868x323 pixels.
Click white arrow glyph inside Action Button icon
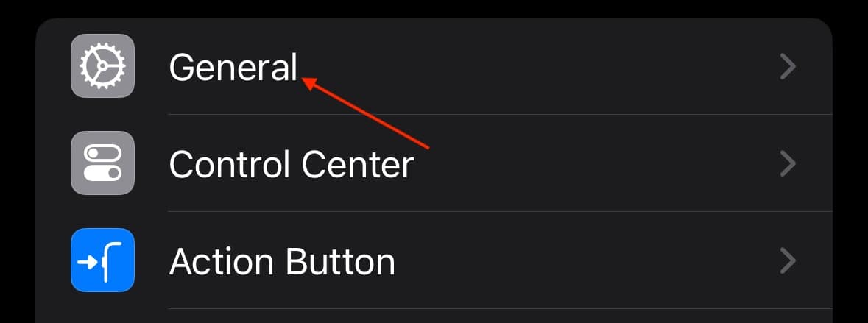pos(88,263)
